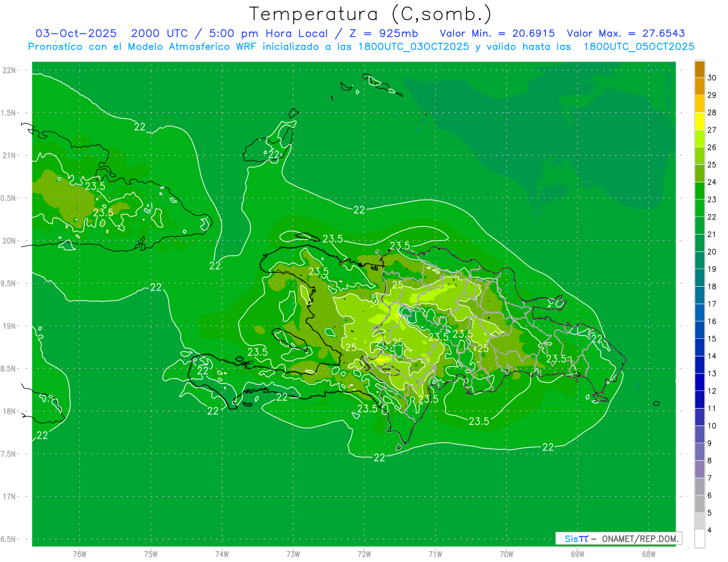Click the 76W longitude axis label
This screenshot has height=562, width=728.
coord(79,554)
